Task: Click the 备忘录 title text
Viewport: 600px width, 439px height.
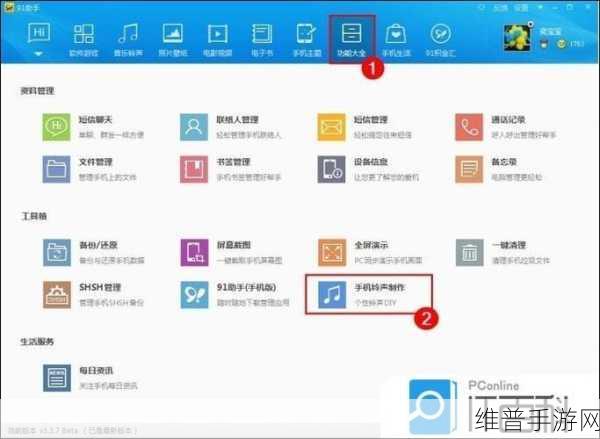Action: click(x=504, y=162)
